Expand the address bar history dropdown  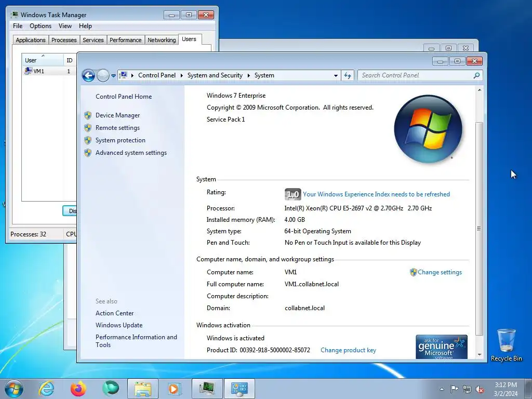(x=336, y=75)
